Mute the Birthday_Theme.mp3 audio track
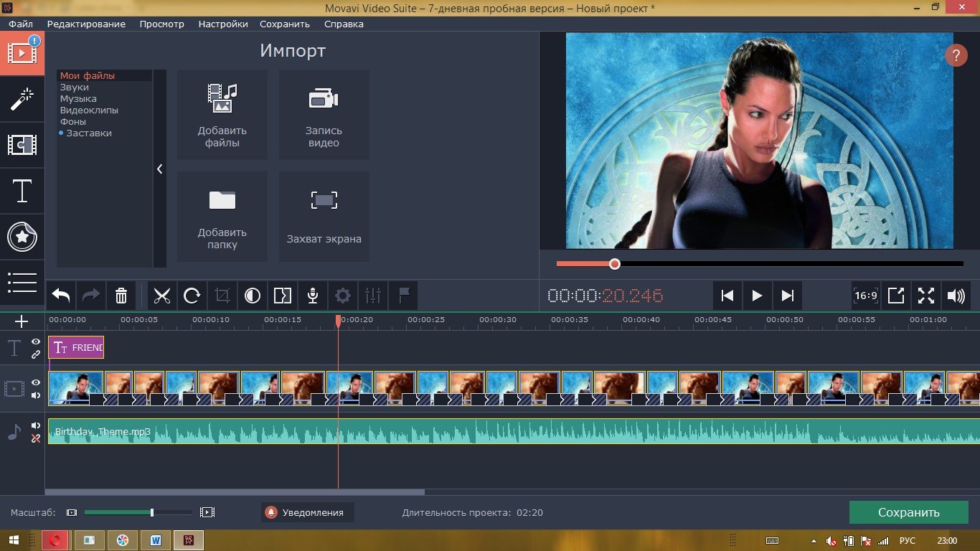 pos(36,425)
